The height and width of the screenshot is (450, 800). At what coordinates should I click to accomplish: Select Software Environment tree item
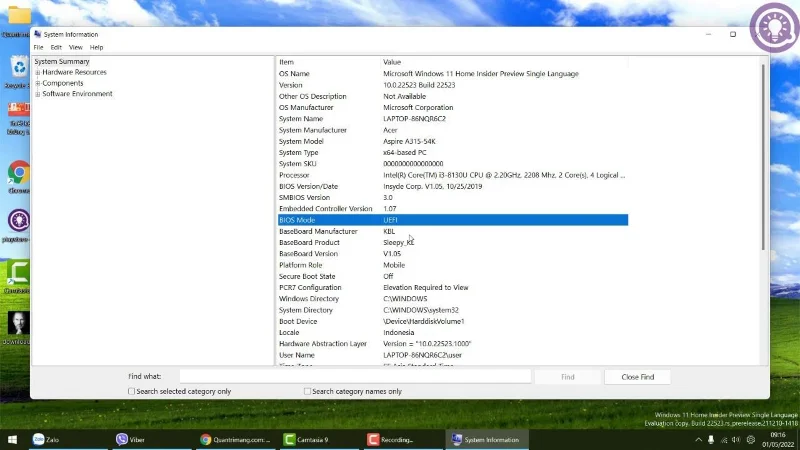(78, 94)
